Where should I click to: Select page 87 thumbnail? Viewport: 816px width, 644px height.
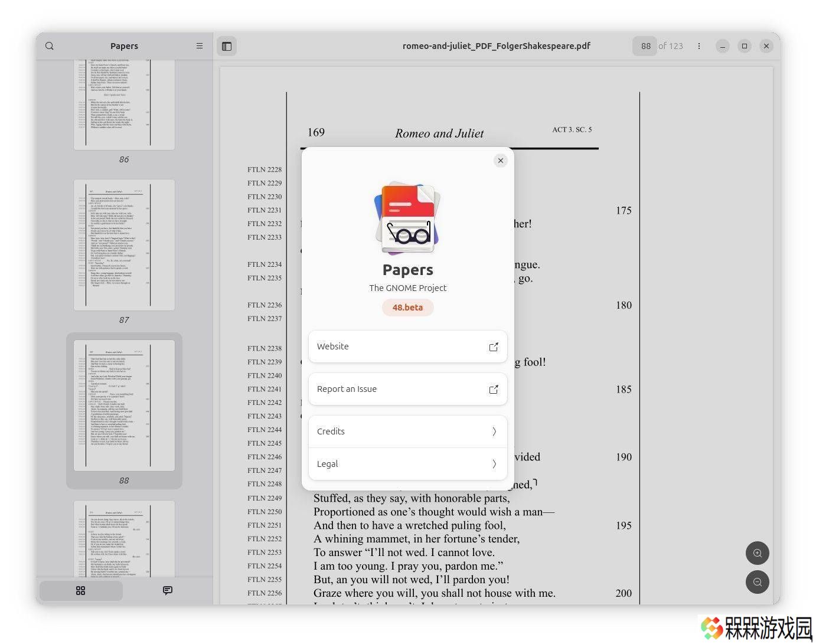click(x=124, y=245)
